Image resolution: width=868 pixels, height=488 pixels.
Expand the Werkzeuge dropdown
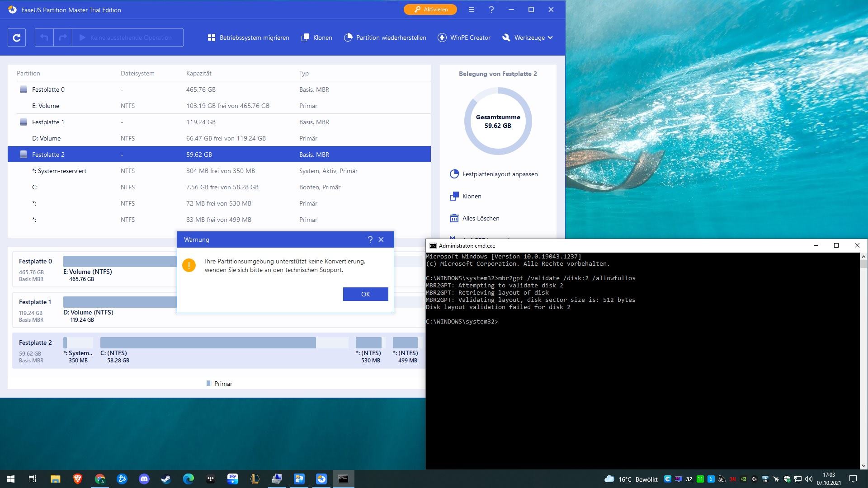point(528,38)
